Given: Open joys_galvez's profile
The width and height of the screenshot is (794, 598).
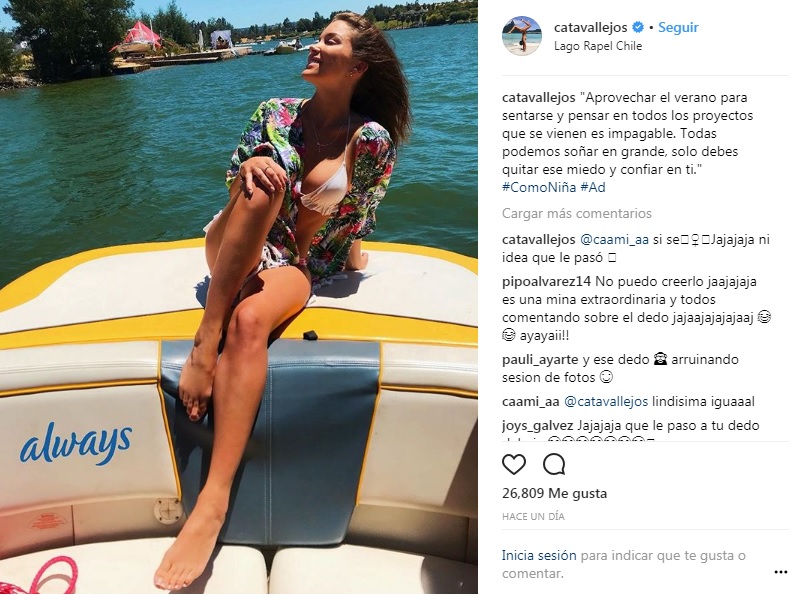Looking at the screenshot, I should pyautogui.click(x=538, y=426).
